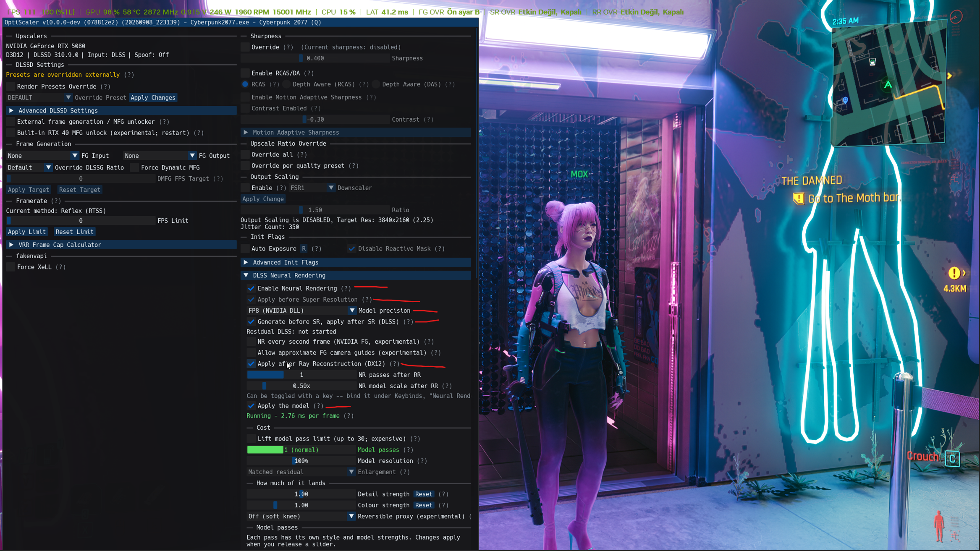Enable External frame generation / MFG unlocker
The image size is (980, 551).
tap(11, 122)
